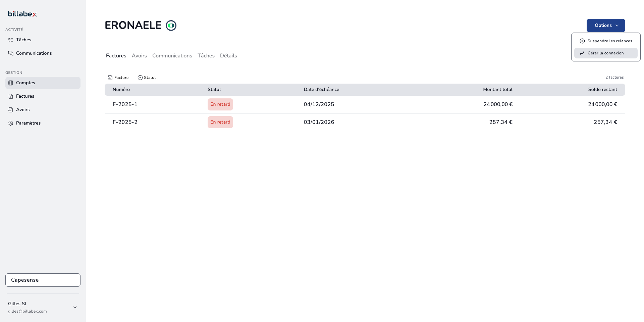Screen dimensions: 644x322
Task: Click the pause icon for Suspendre les relances
Action: 582,41
